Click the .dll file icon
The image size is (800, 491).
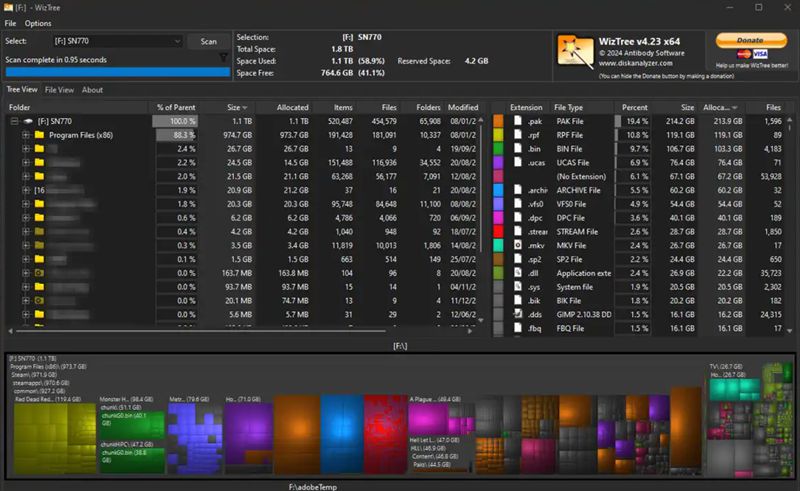point(518,272)
